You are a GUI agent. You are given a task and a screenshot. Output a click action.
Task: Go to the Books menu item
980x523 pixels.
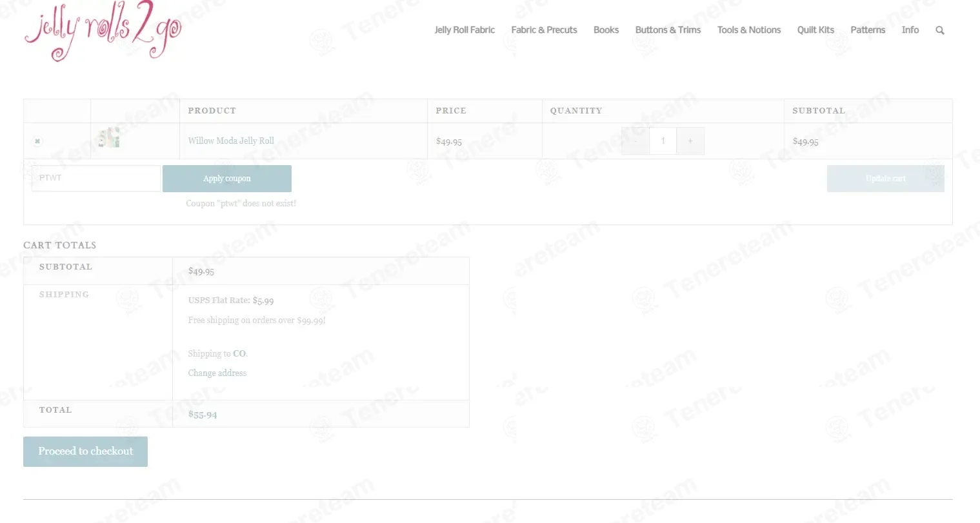point(606,30)
